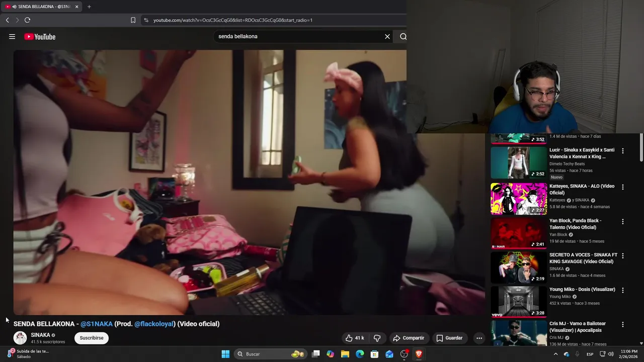Click the search magnifier button
Viewport: 644px width, 362px height.
403,37
